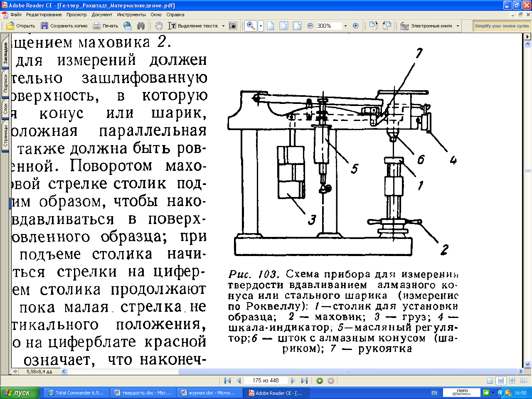The height and width of the screenshot is (399, 532).
Task: Click the page number field 175 из 448
Action: pos(266,380)
